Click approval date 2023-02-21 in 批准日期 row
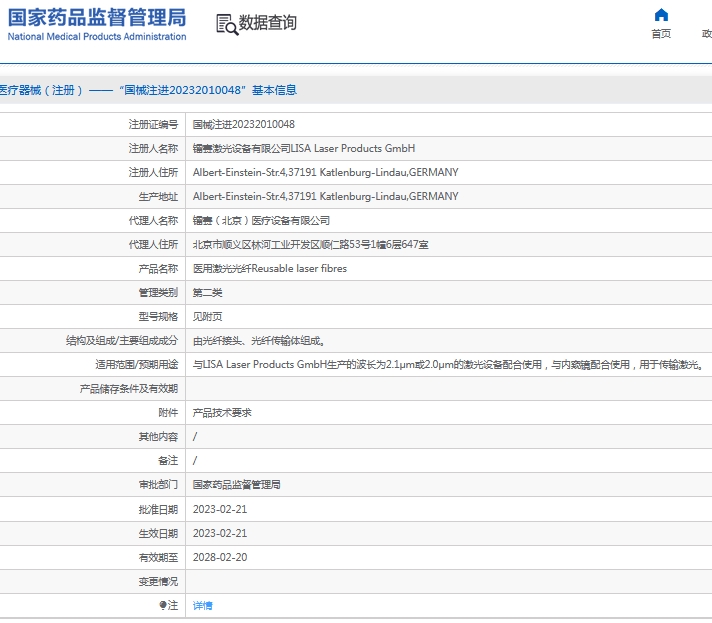The height and width of the screenshot is (623, 712). 220,509
